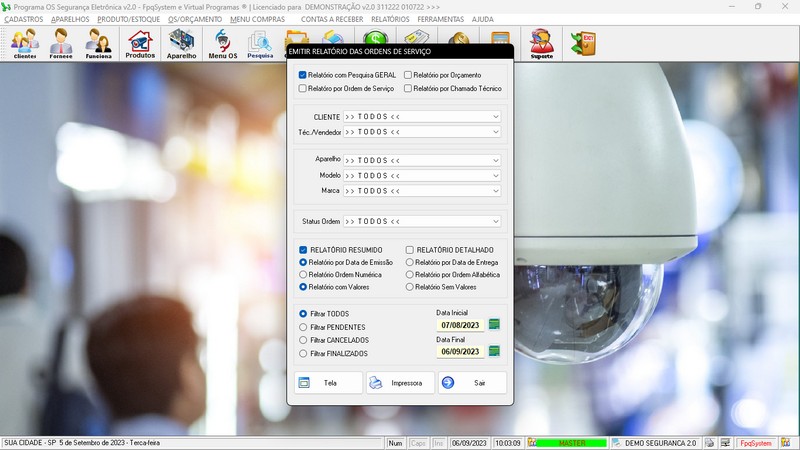Open the FERRAMENTAS menu

click(441, 19)
